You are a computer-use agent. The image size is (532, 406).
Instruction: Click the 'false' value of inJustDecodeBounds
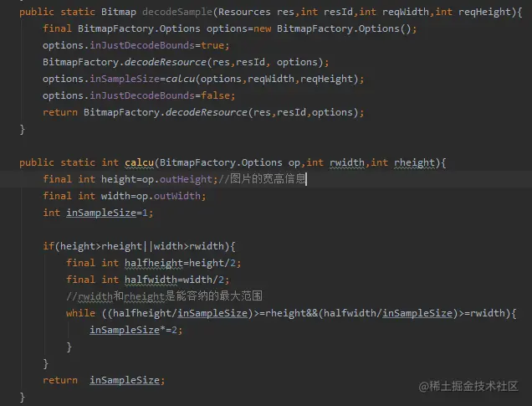(215, 95)
